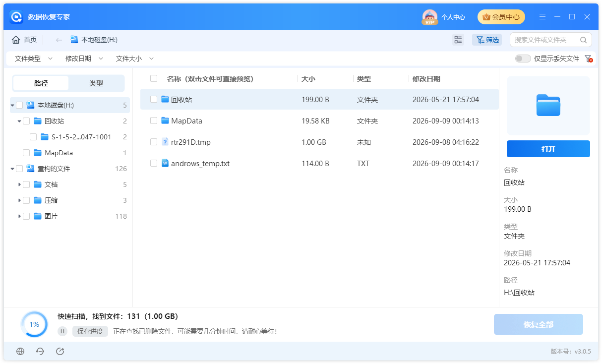Viewport: 602px width, 364px height.
Task: Check the select-all checkbox in list header
Action: [154, 78]
